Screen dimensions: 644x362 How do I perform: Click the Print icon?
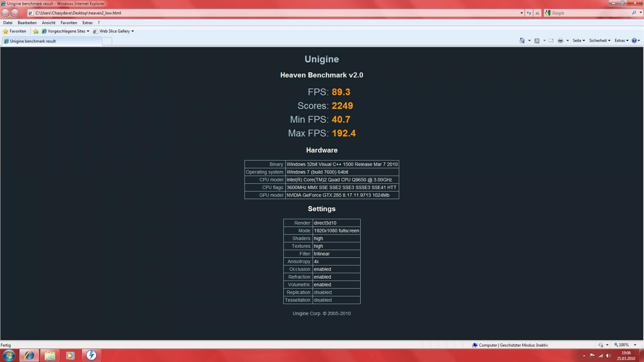pos(560,41)
